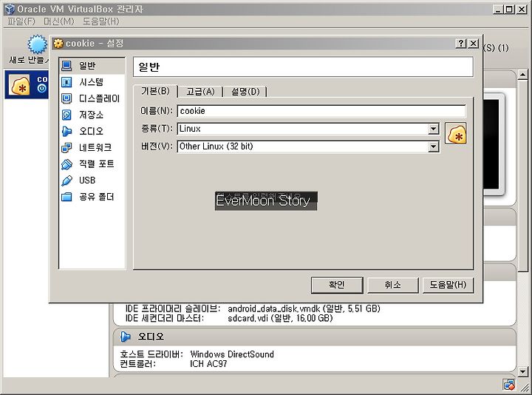Click the VM preview thumbnail in main window
This screenshot has width=532, height=395.
point(494,144)
